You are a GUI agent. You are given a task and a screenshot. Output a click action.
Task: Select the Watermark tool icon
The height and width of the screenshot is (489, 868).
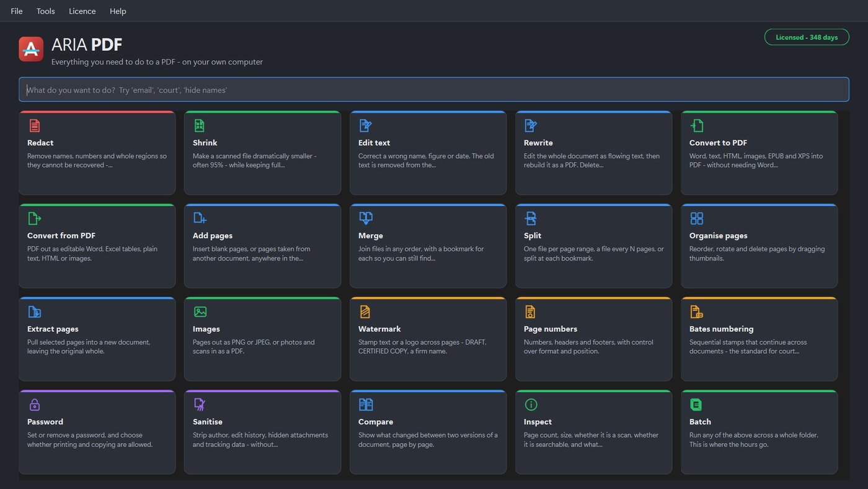point(365,312)
